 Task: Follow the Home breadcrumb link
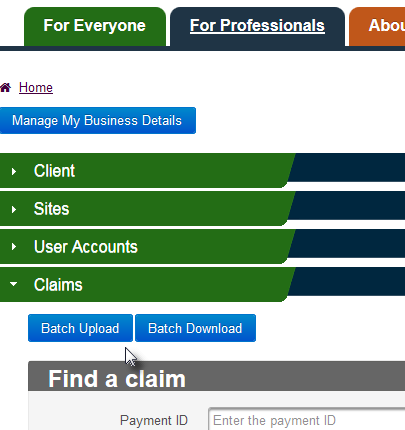coord(36,88)
